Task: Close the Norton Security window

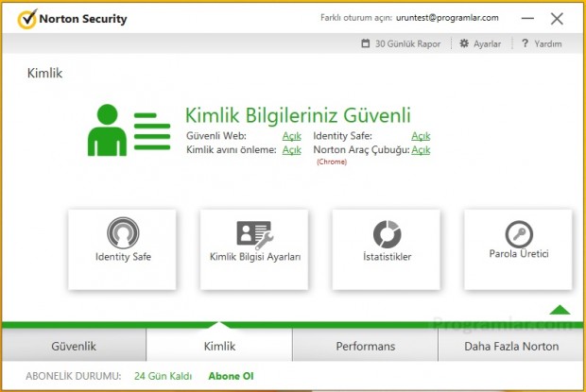Action: click(557, 18)
